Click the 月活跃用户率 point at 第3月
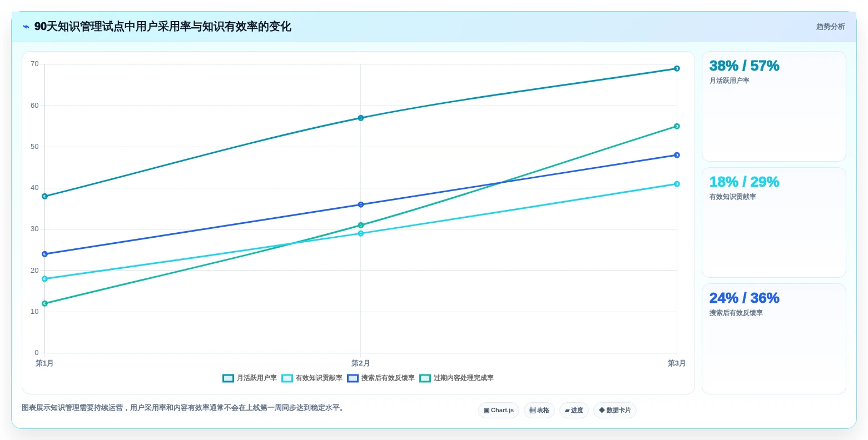 [677, 68]
